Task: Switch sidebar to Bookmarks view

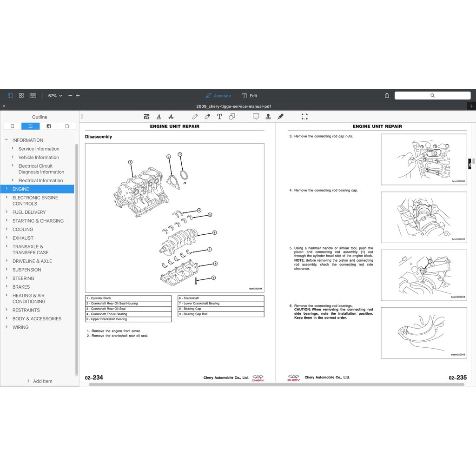Action: [12, 126]
